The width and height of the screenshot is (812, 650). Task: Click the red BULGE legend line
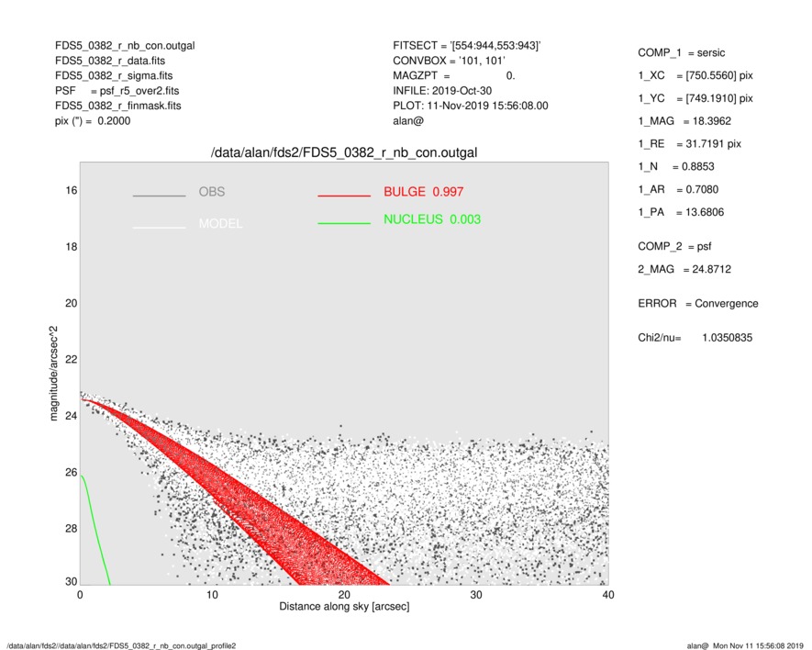click(343, 196)
